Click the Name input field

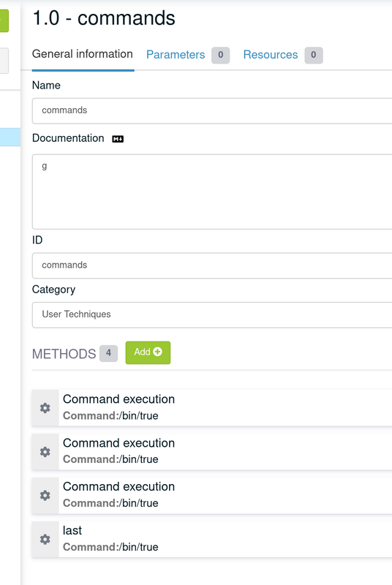click(212, 110)
